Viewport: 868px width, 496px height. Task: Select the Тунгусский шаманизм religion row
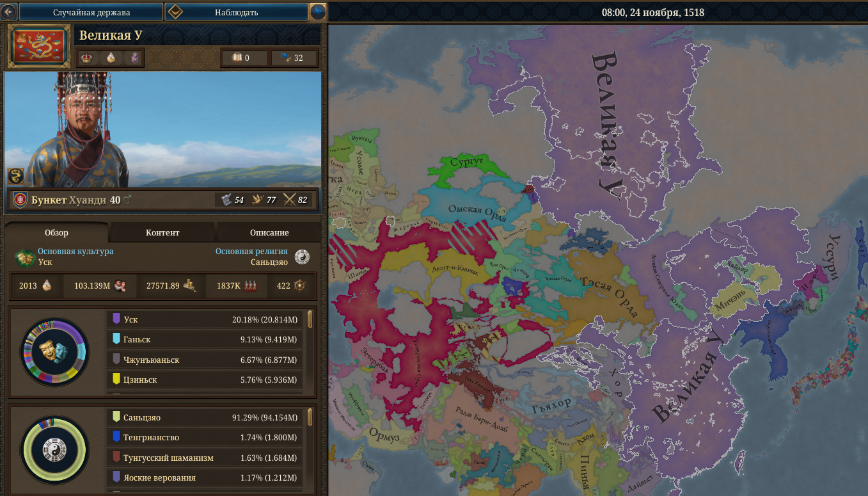206,458
